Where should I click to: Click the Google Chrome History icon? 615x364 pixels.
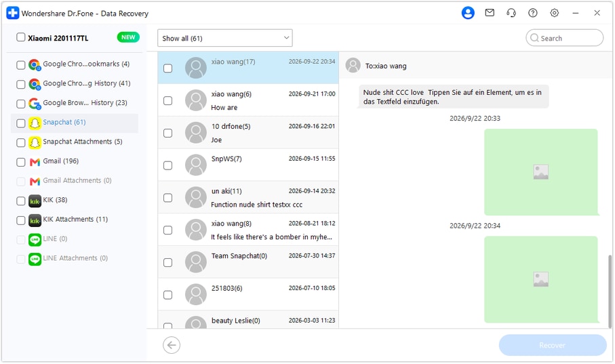coord(35,84)
